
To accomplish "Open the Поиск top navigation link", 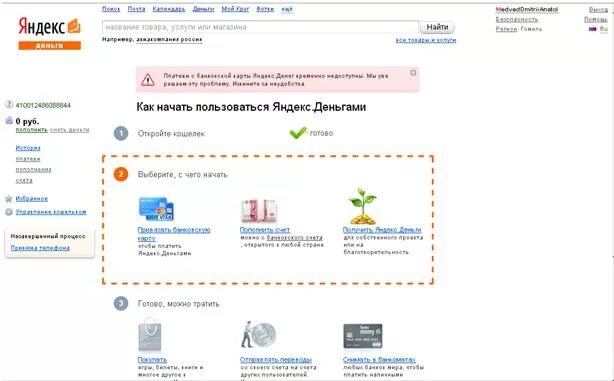I will pyautogui.click(x=111, y=9).
